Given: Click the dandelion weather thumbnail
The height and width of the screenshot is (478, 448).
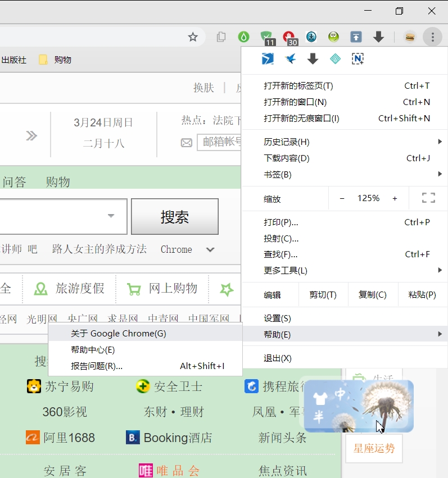Looking at the screenshot, I should click(x=359, y=406).
